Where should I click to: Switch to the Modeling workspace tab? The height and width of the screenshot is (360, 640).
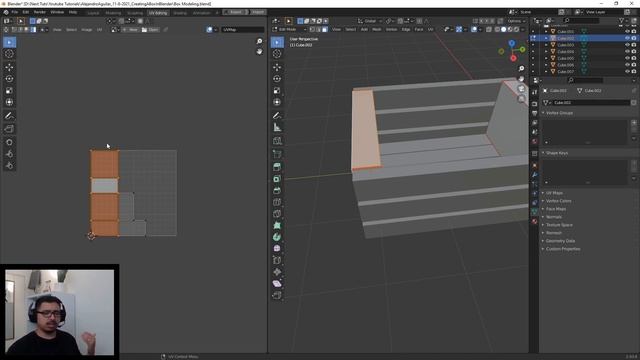click(113, 13)
